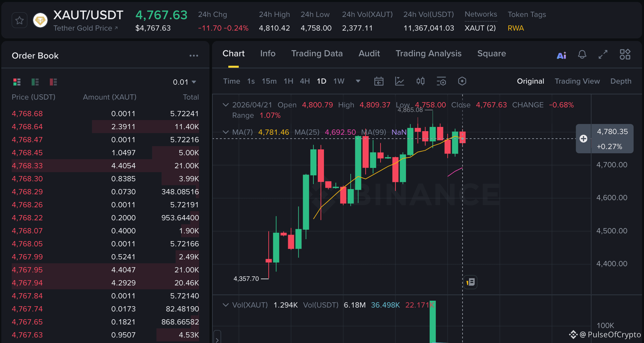Switch to the Info tab
Image resolution: width=644 pixels, height=343 pixels.
click(268, 54)
